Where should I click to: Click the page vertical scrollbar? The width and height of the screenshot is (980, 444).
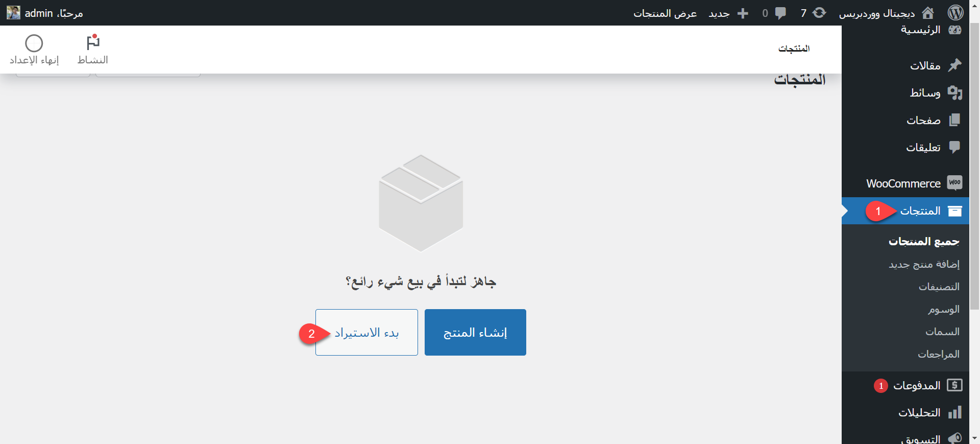[x=974, y=204]
